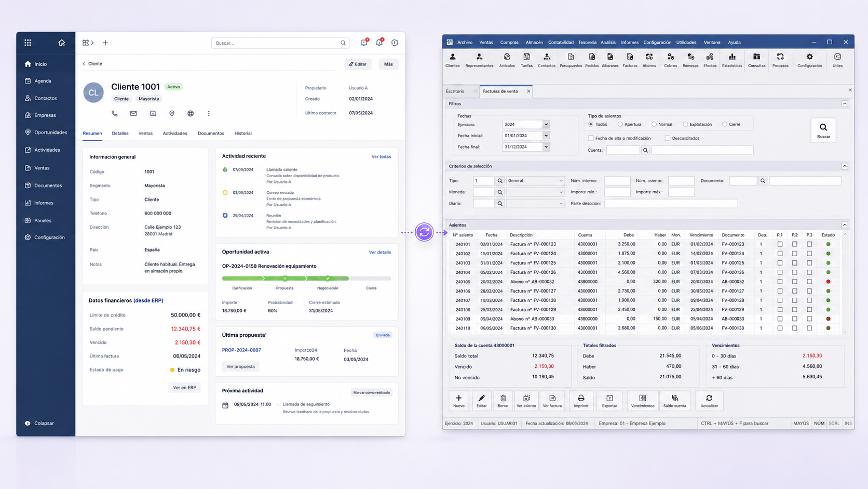Click the Asientos table vertical scrollbar

pos(845,282)
